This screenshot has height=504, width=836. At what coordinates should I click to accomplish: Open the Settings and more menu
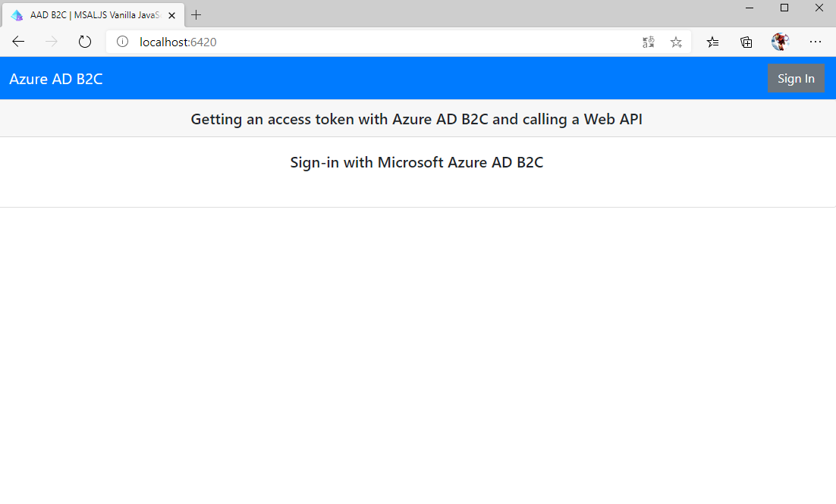[x=816, y=42]
